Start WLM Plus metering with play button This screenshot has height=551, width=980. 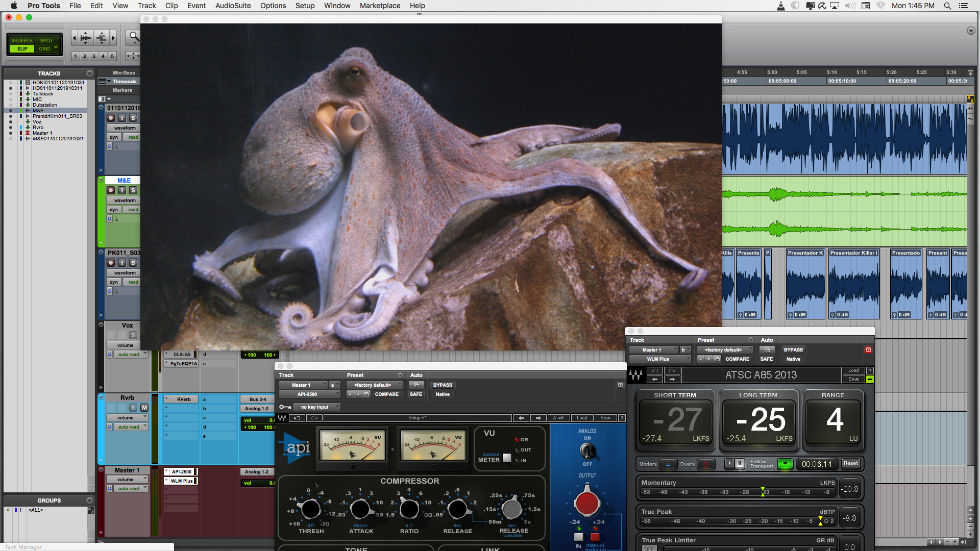point(729,464)
